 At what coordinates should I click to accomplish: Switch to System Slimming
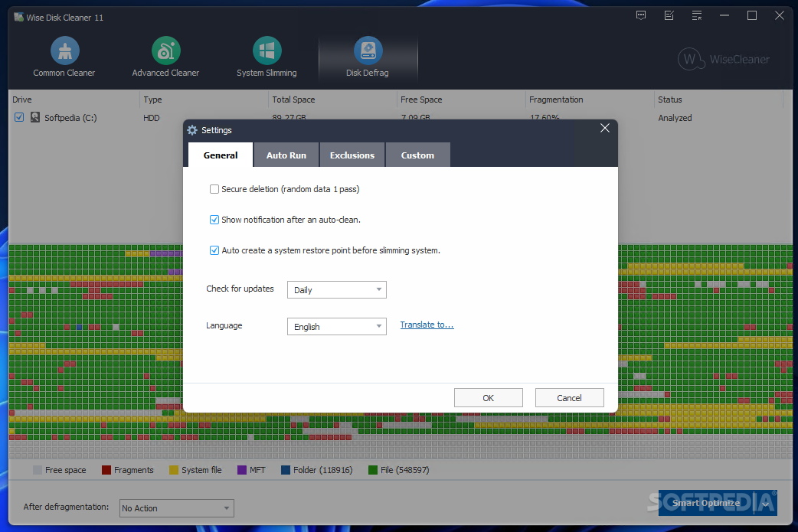[x=267, y=57]
